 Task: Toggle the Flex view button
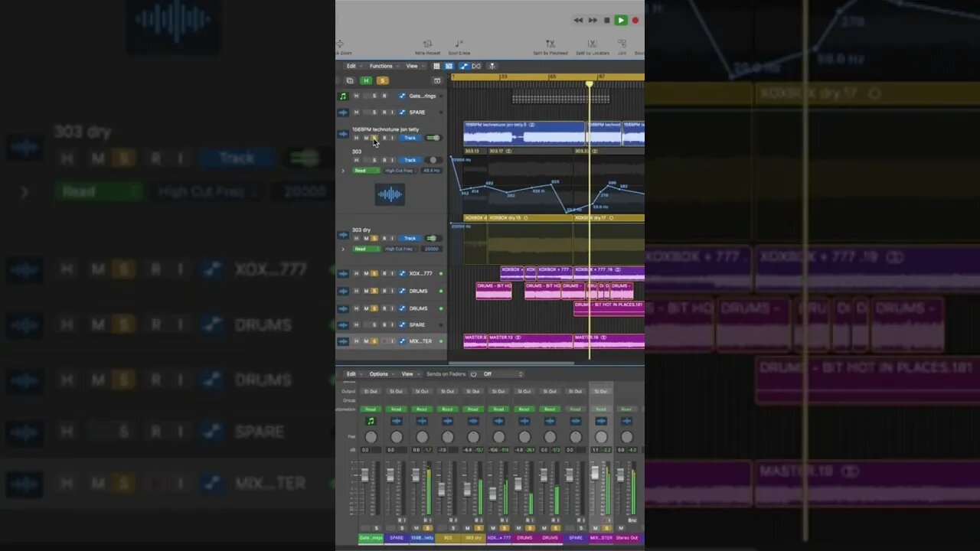(x=476, y=67)
